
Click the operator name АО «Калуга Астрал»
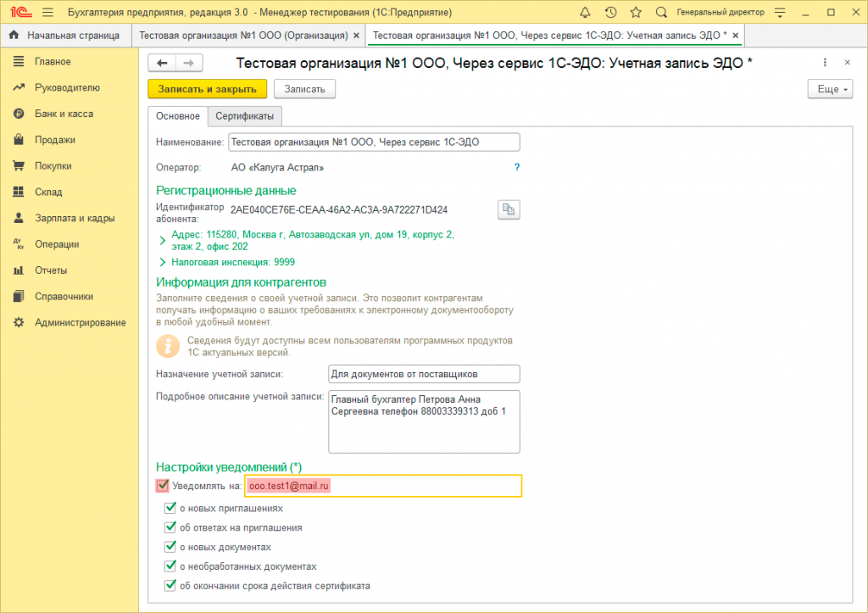(x=277, y=167)
